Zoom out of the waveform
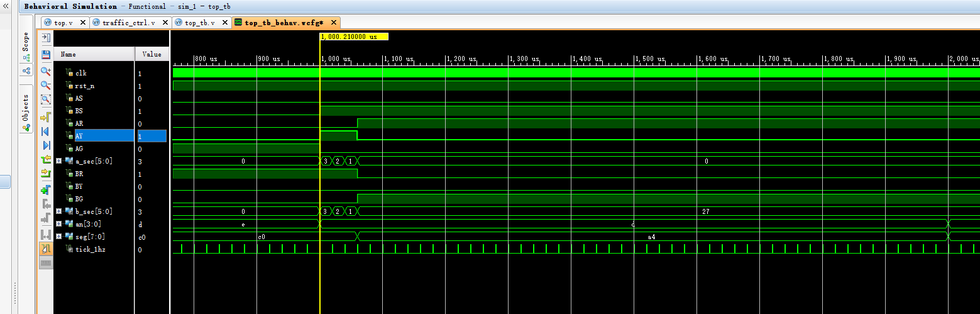The height and width of the screenshot is (314, 980). [x=46, y=85]
